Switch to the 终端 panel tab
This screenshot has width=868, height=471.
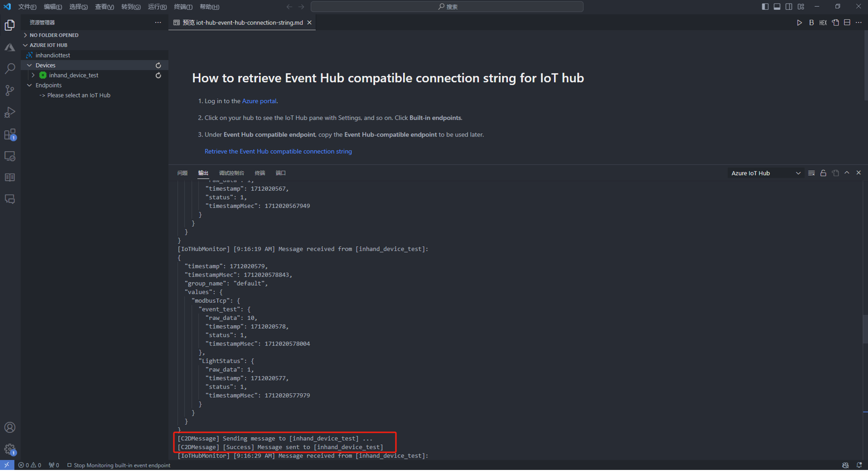pos(259,173)
